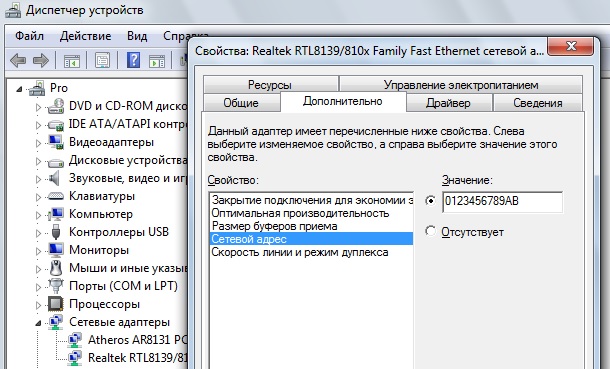The height and width of the screenshot is (369, 610).
Task: Click the Сетевые адаптеры network icon
Action: [56, 322]
